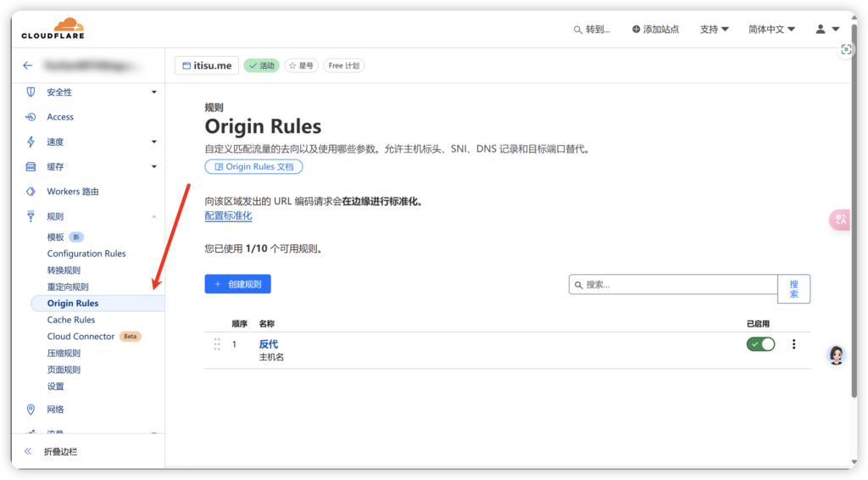868x480 pixels.
Task: Click the 搜索 button
Action: click(793, 289)
